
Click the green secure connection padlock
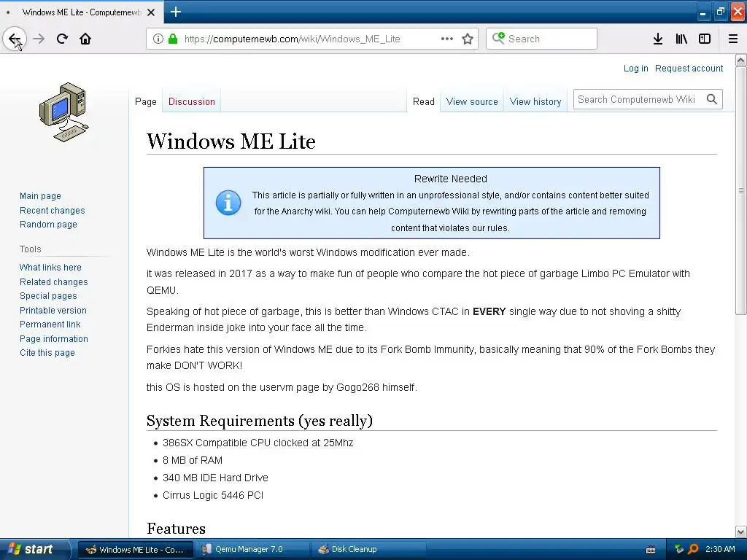[x=173, y=39]
